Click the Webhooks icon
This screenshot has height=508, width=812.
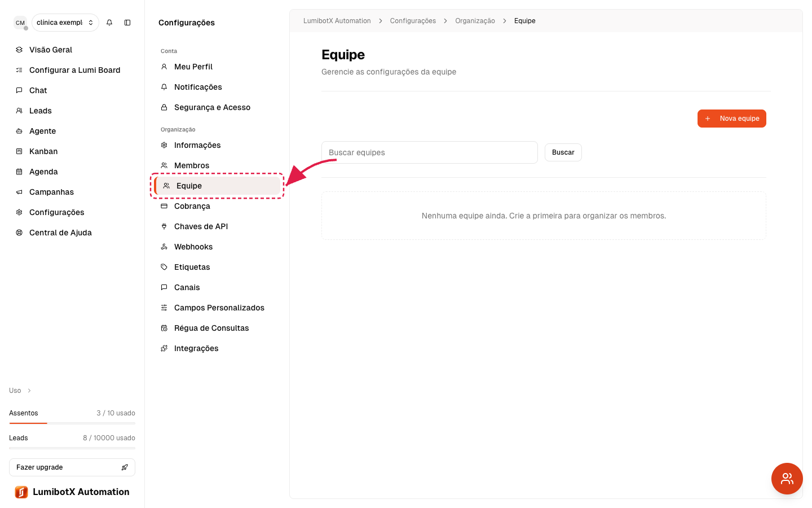tap(164, 247)
